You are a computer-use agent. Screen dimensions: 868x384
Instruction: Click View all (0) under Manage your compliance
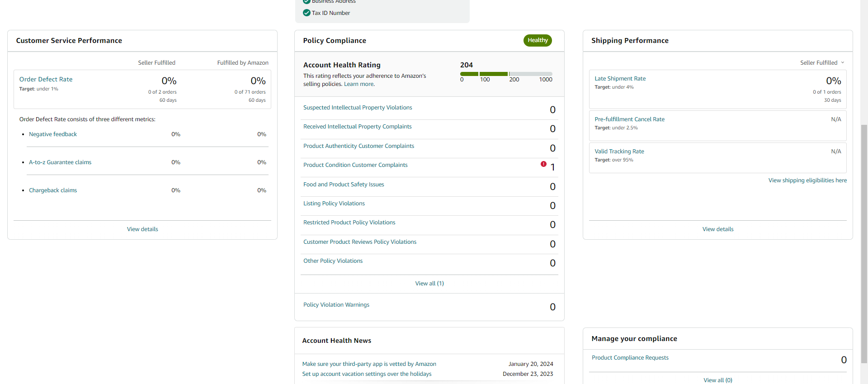[718, 380]
